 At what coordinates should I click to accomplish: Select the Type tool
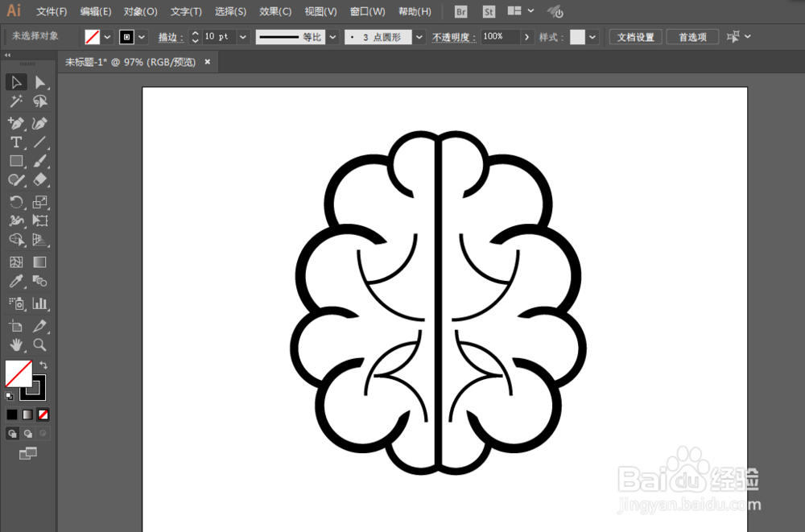[16, 142]
